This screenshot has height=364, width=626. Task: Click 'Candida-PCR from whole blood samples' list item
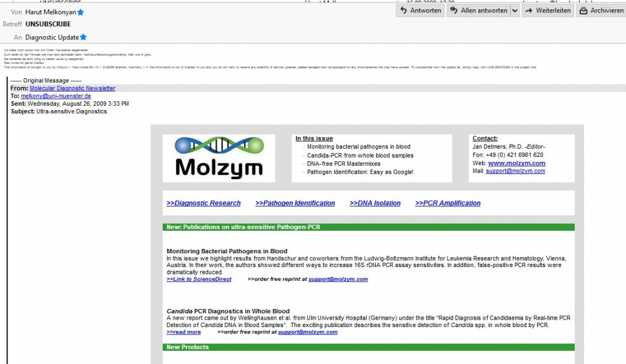pos(360,156)
